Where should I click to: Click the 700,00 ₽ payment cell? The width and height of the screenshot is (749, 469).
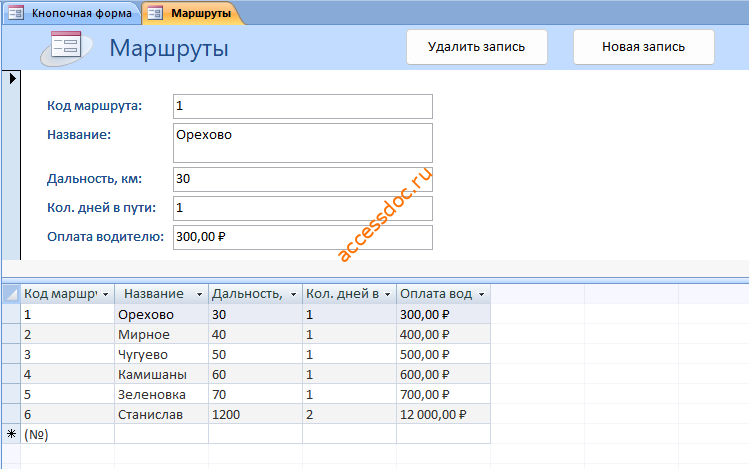[443, 394]
